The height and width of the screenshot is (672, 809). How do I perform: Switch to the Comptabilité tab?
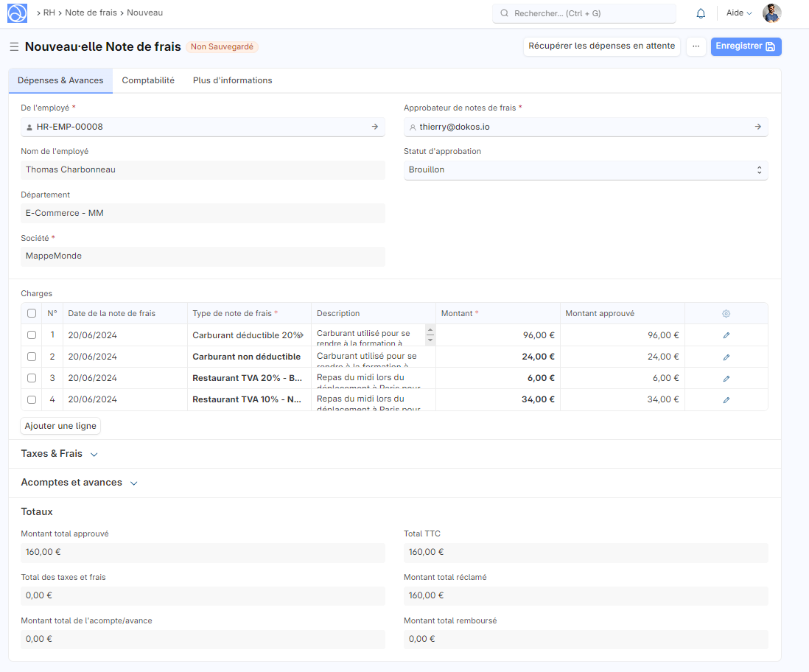[148, 81]
